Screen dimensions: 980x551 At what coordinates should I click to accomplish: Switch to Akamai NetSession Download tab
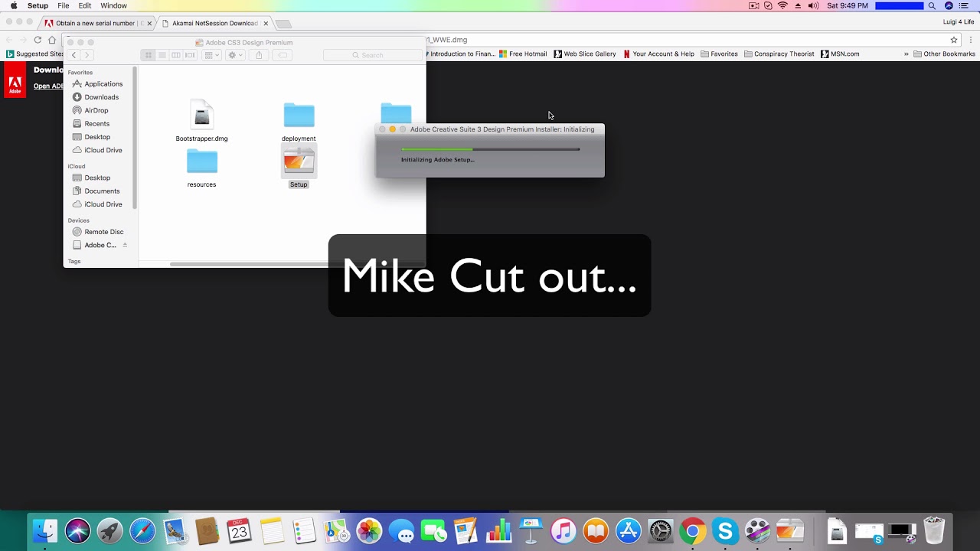click(214, 23)
